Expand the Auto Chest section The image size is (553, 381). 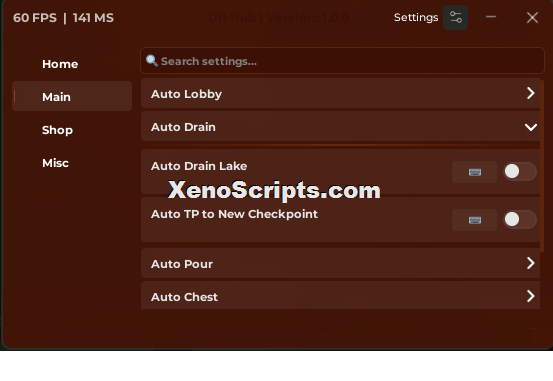[341, 296]
